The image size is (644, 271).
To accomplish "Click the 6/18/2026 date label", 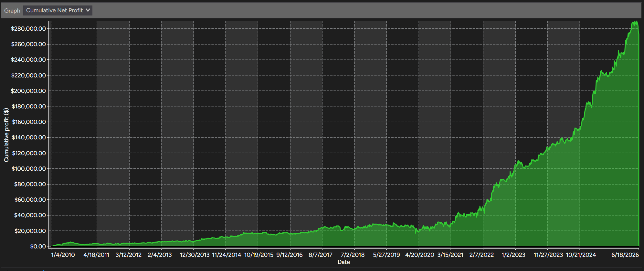I will (x=625, y=255).
